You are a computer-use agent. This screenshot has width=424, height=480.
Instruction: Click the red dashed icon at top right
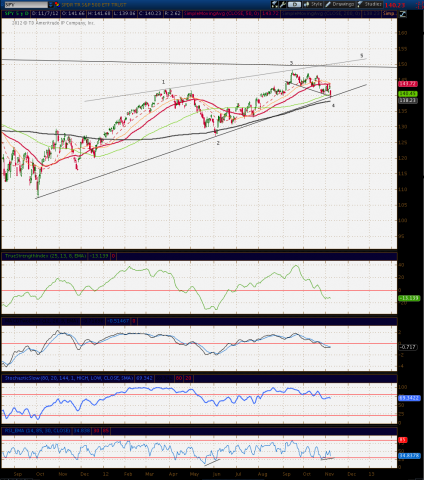pyautogui.click(x=419, y=5)
